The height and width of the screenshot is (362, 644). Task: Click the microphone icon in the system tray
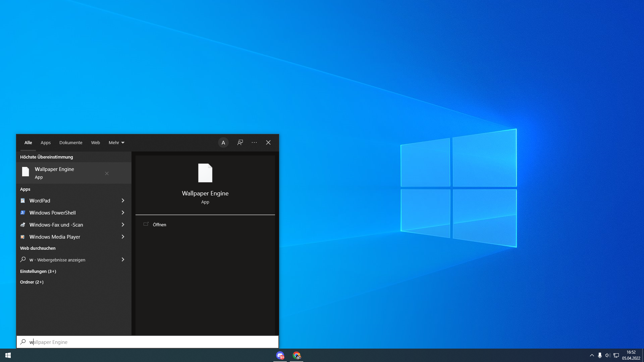(x=600, y=355)
